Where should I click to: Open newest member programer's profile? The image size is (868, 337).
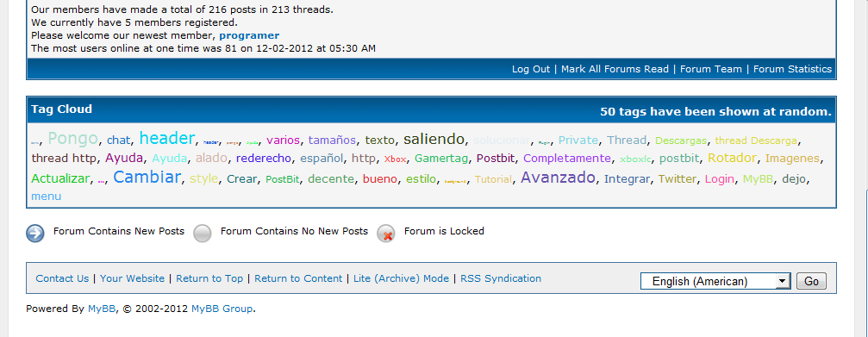pos(249,35)
